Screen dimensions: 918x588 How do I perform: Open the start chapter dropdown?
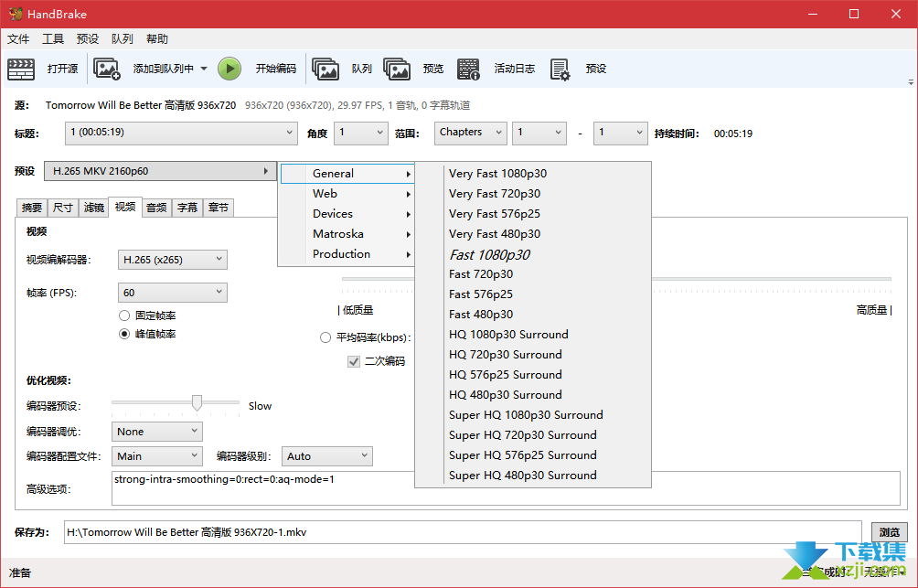pos(539,133)
